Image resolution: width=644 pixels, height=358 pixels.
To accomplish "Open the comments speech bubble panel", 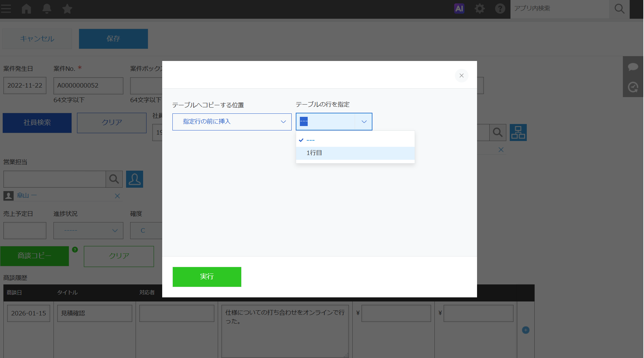I will tap(633, 67).
